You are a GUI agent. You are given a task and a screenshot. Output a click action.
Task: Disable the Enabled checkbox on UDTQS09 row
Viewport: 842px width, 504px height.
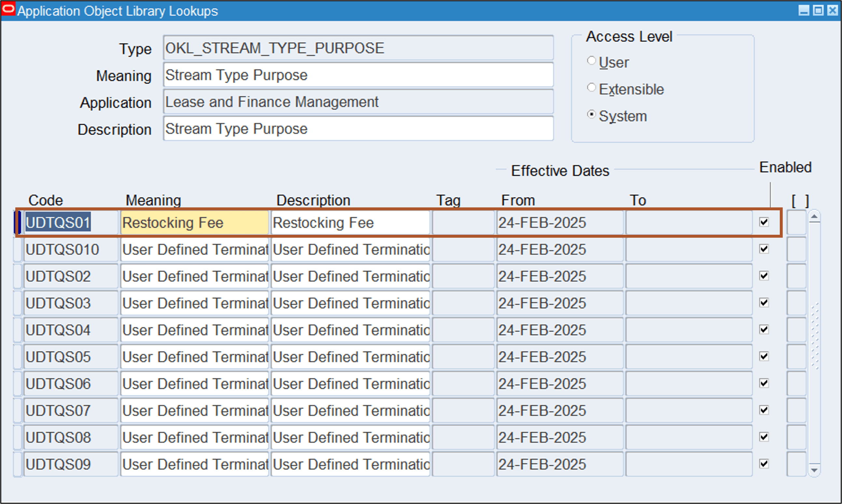[x=764, y=464]
